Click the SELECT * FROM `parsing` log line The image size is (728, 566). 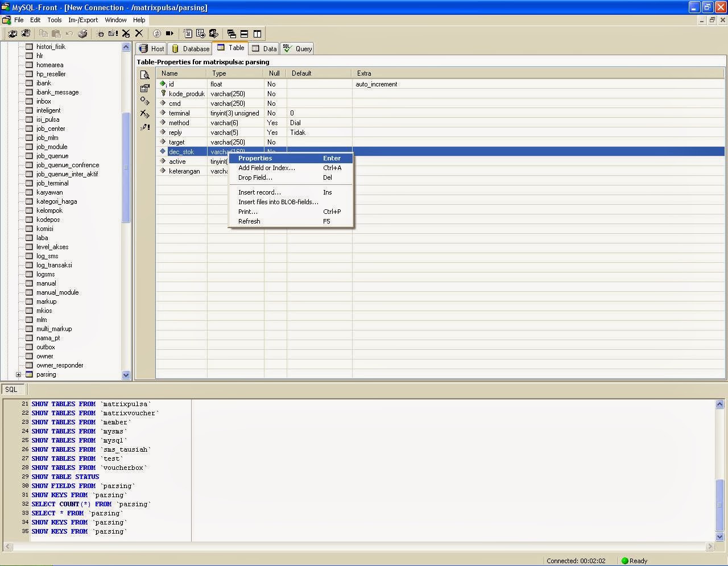(77, 513)
